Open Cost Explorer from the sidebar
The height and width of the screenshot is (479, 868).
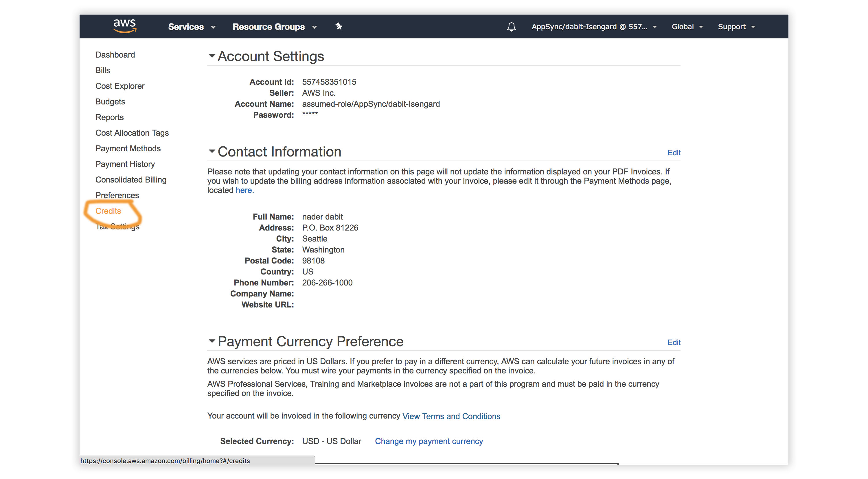click(119, 86)
